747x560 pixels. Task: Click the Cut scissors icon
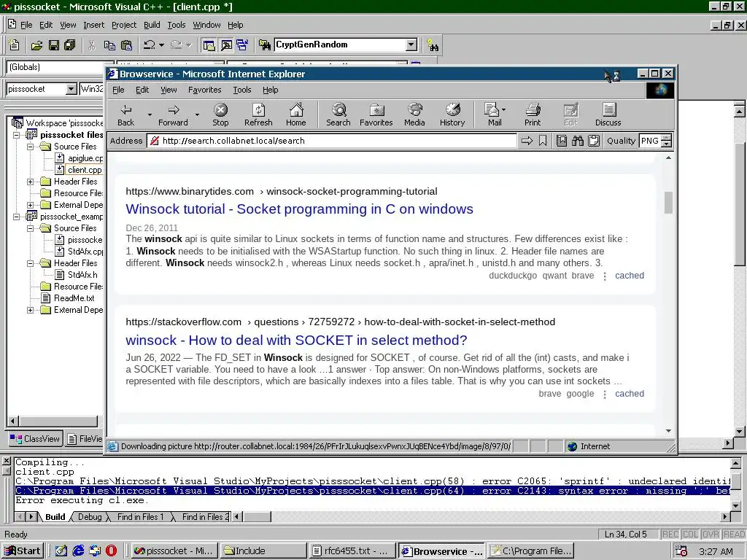click(x=91, y=45)
